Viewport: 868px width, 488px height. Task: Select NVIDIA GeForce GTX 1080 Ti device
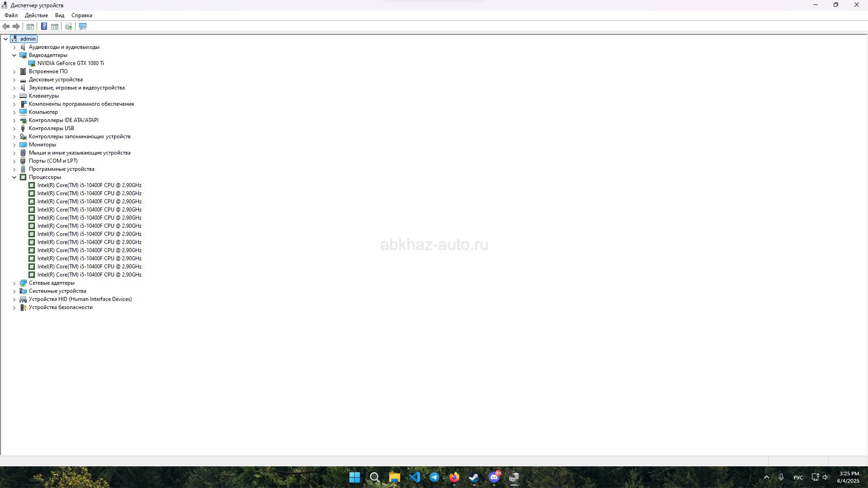tap(71, 63)
